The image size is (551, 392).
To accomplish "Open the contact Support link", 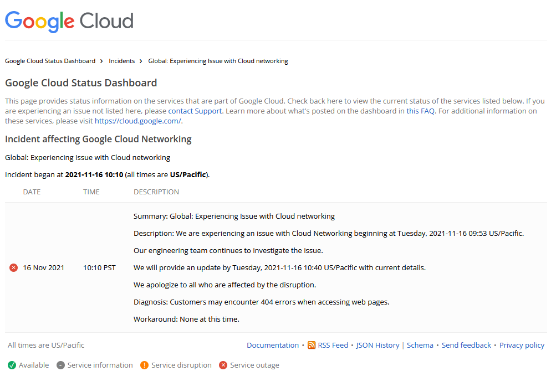I will [195, 111].
